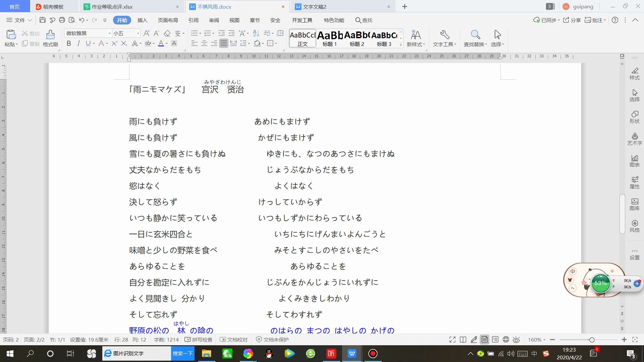644x362 pixels.
Task: Click the zoom in plus button
Action: 624,340
